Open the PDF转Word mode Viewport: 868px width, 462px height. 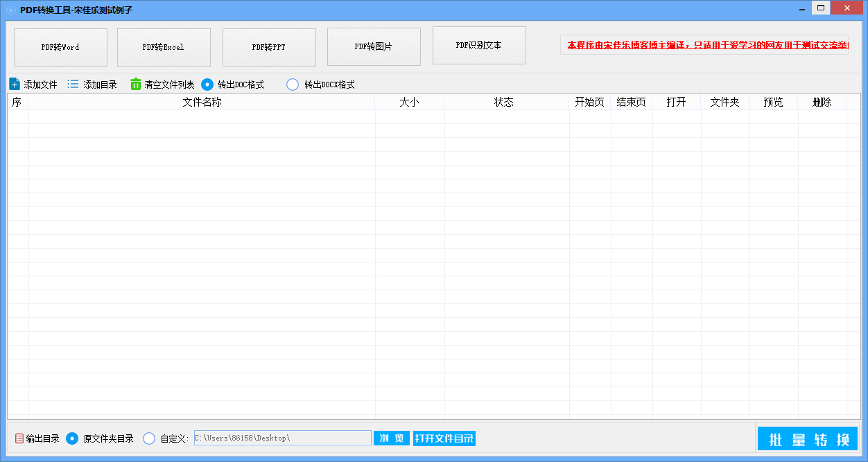pos(60,47)
